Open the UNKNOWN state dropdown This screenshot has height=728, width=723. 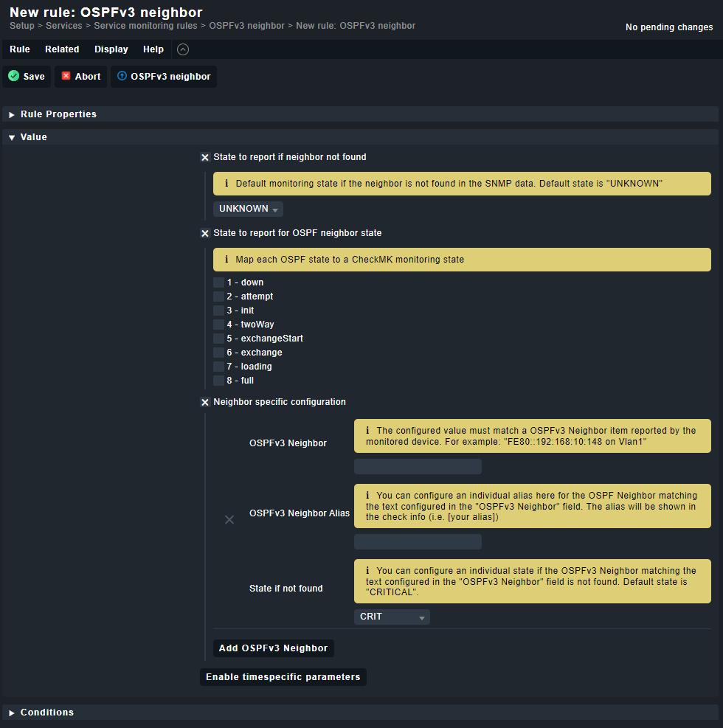coord(248,209)
